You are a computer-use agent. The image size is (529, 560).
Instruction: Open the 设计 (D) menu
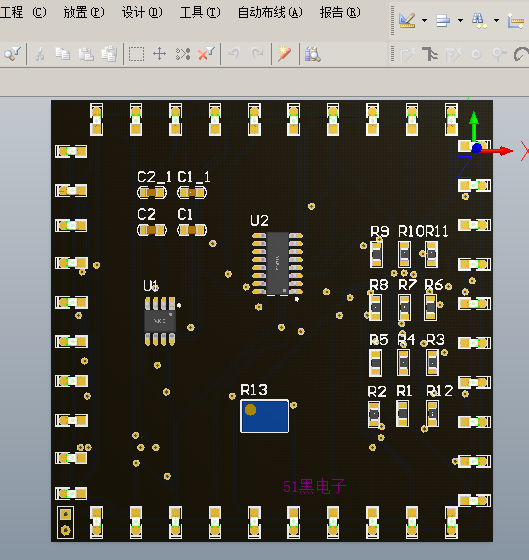(142, 12)
